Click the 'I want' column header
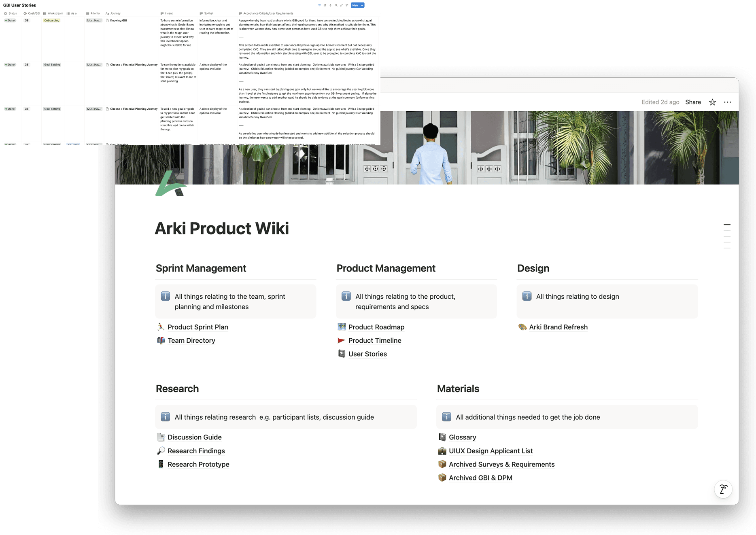 (166, 13)
